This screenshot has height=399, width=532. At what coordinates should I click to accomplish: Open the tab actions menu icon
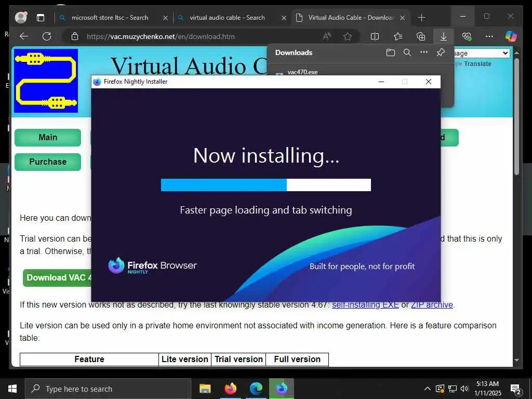41,18
